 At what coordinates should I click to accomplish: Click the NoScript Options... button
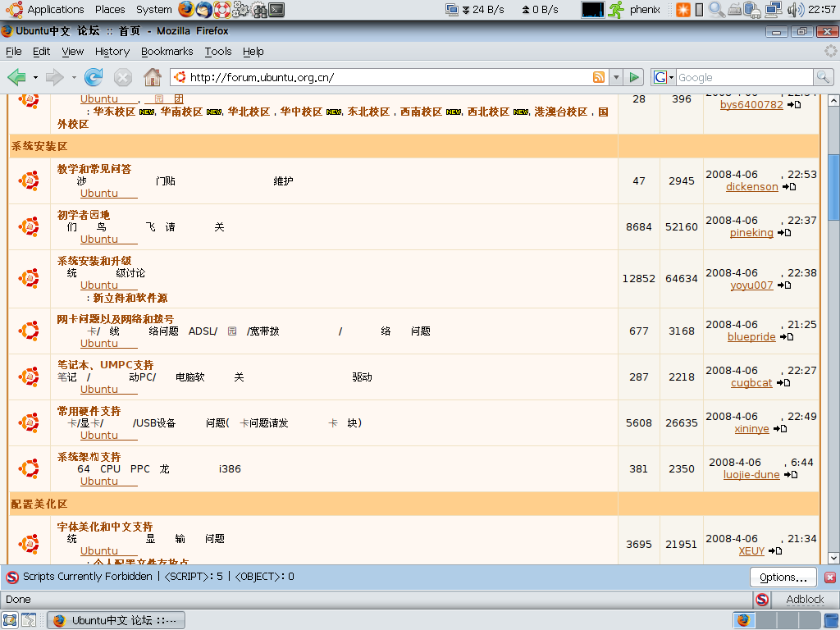tap(783, 577)
